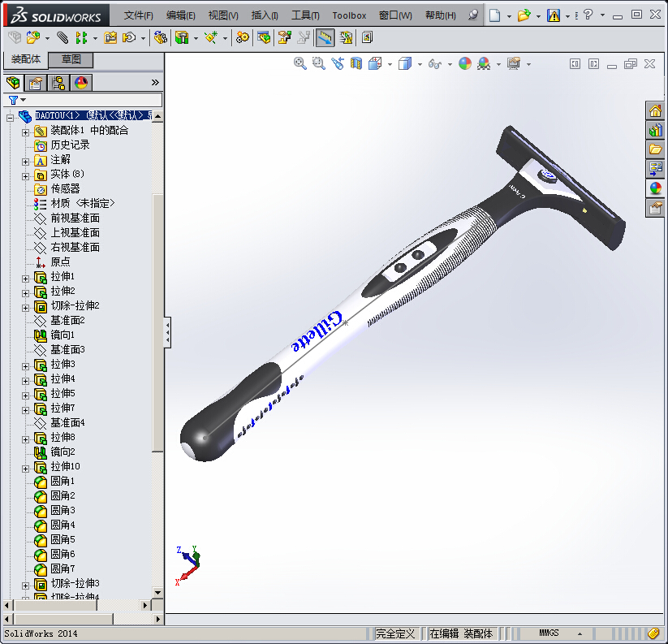
Task: Collapse the DAOTOU<1> root node
Action: [11, 118]
